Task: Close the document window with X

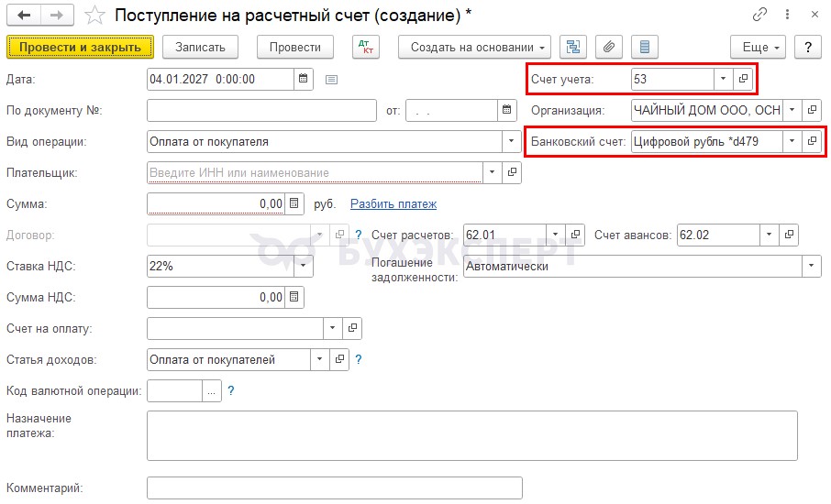Action: pyautogui.click(x=815, y=15)
